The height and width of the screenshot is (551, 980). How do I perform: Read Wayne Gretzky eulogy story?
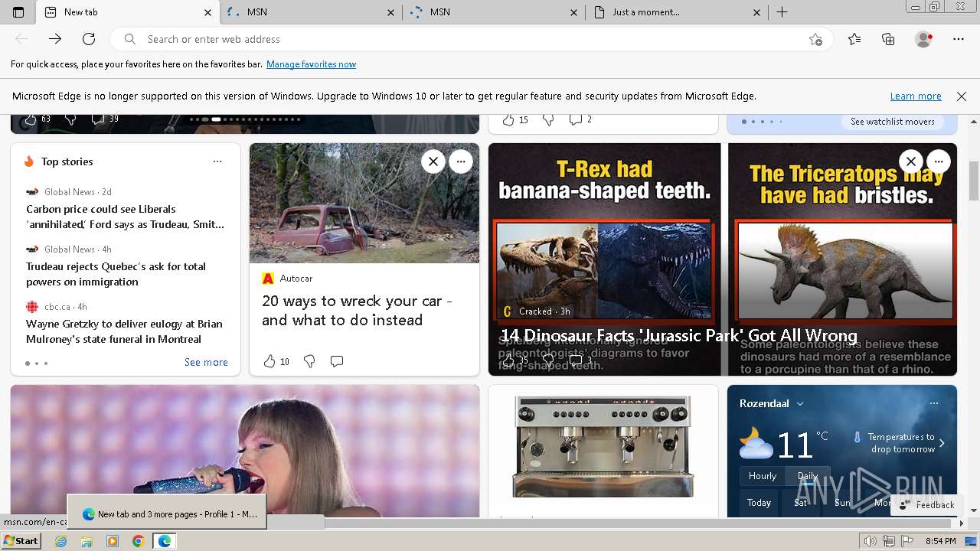124,331
